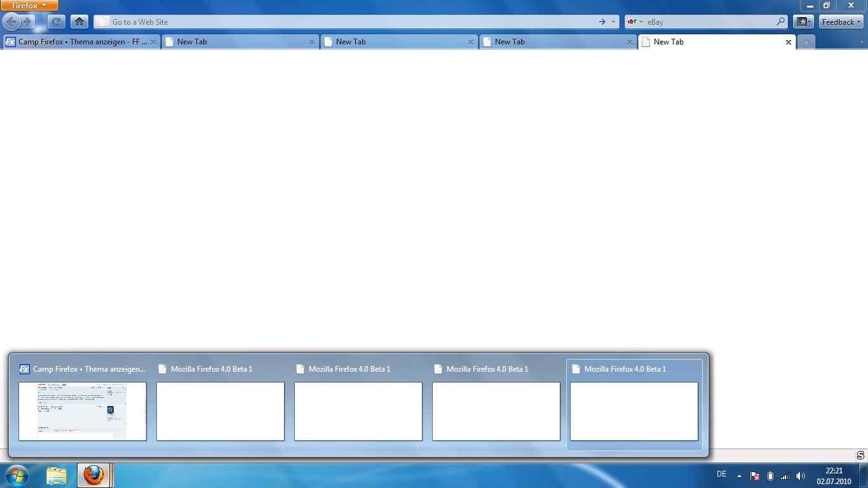Open a new tab with plus button
This screenshot has width=868, height=488.
pos(806,42)
